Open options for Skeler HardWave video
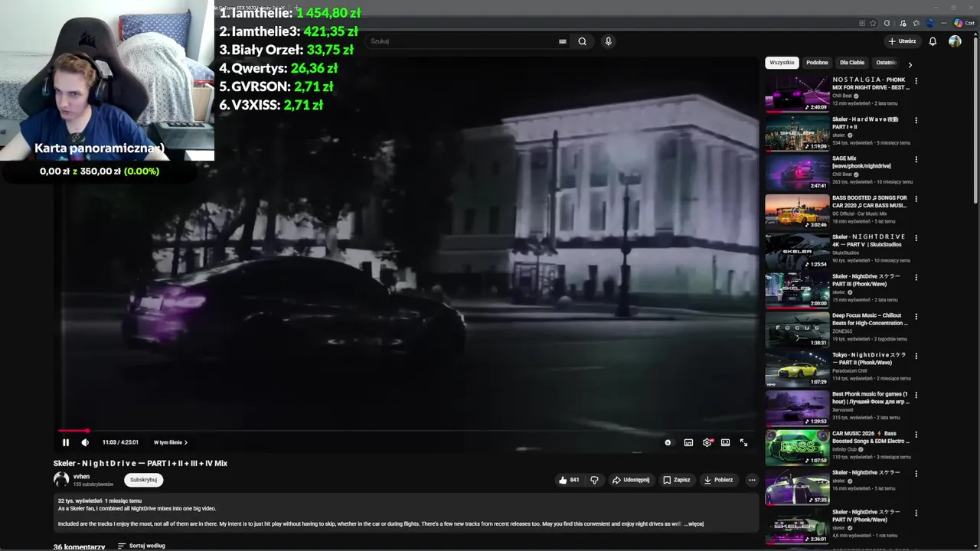This screenshot has height=551, width=980. tap(916, 120)
